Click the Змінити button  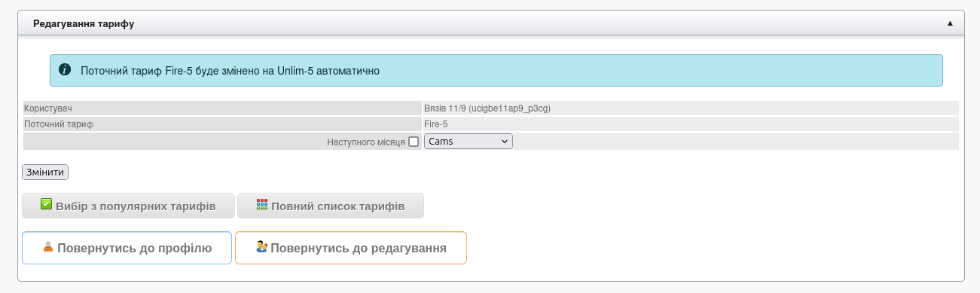[46, 172]
